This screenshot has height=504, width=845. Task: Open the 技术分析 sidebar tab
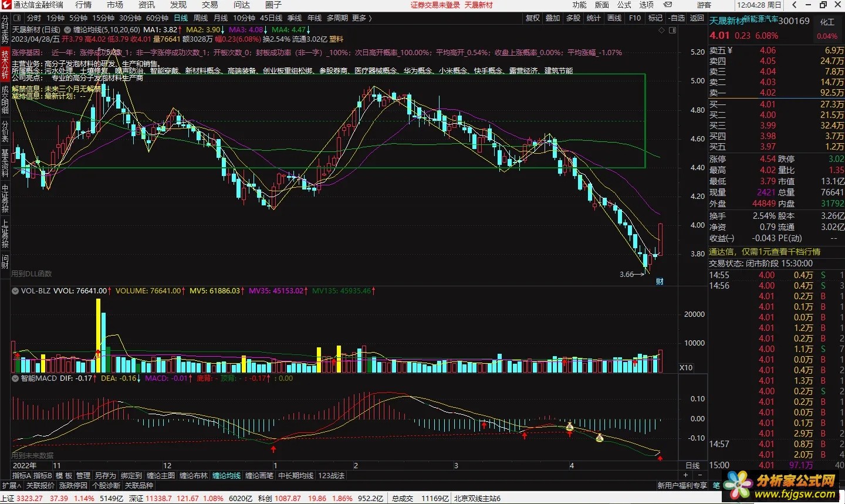(5, 63)
